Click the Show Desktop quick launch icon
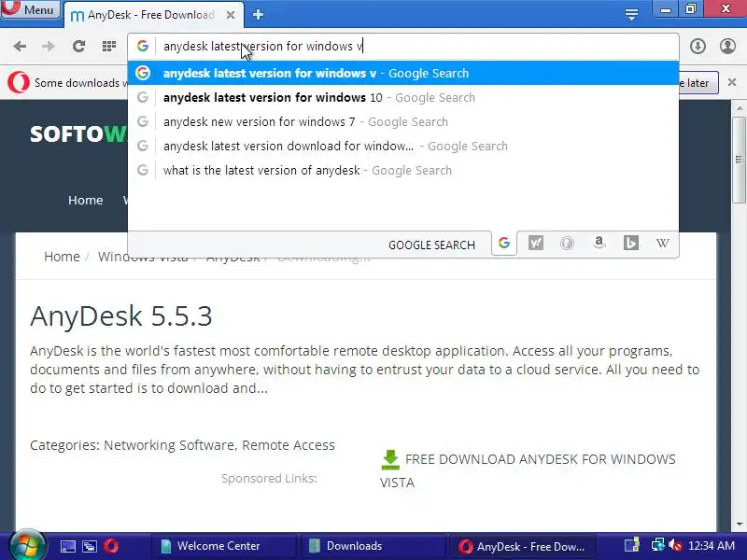This screenshot has width=747, height=560. (x=67, y=546)
